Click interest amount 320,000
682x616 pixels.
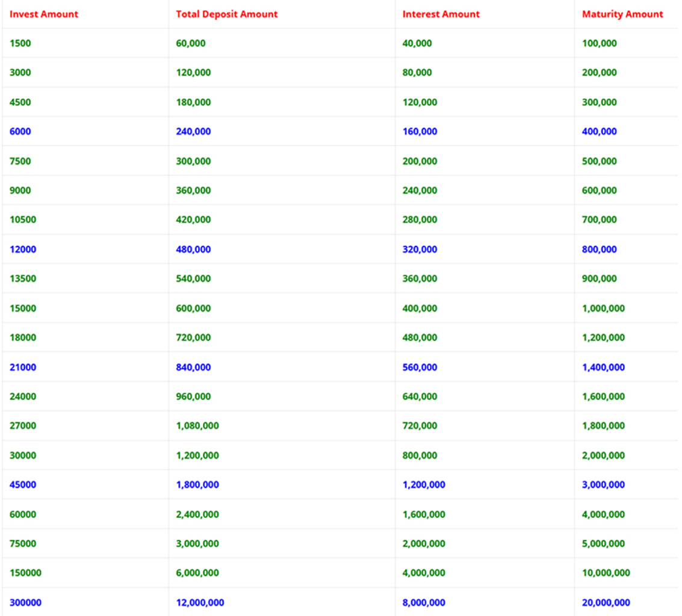pos(420,249)
